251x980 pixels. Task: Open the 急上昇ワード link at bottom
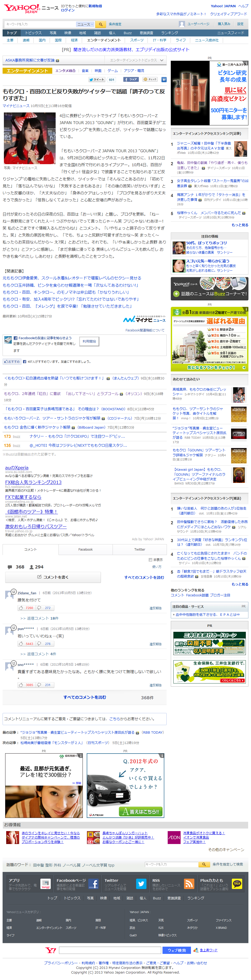[x=208, y=950]
